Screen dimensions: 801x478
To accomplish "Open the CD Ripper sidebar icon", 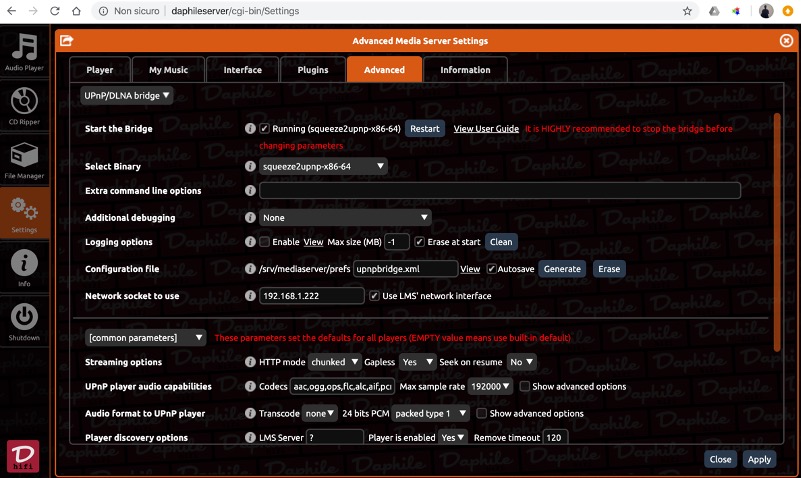I will pyautogui.click(x=24, y=106).
